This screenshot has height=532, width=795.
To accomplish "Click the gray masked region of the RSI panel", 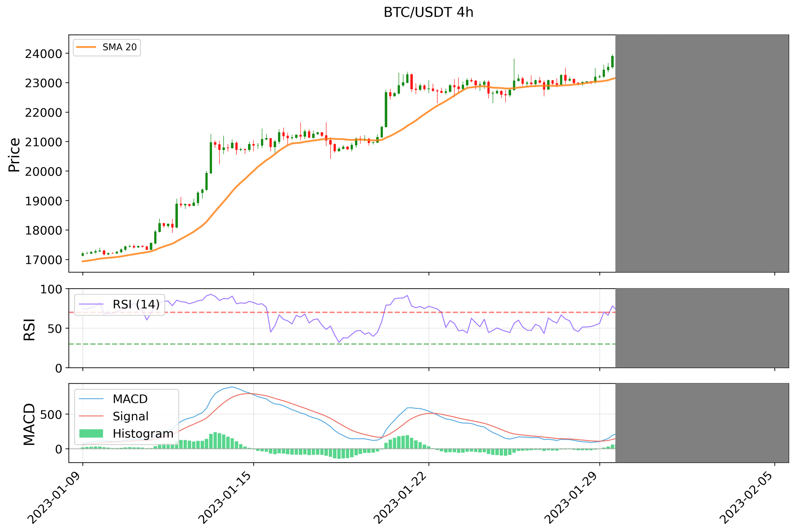I will click(702, 328).
